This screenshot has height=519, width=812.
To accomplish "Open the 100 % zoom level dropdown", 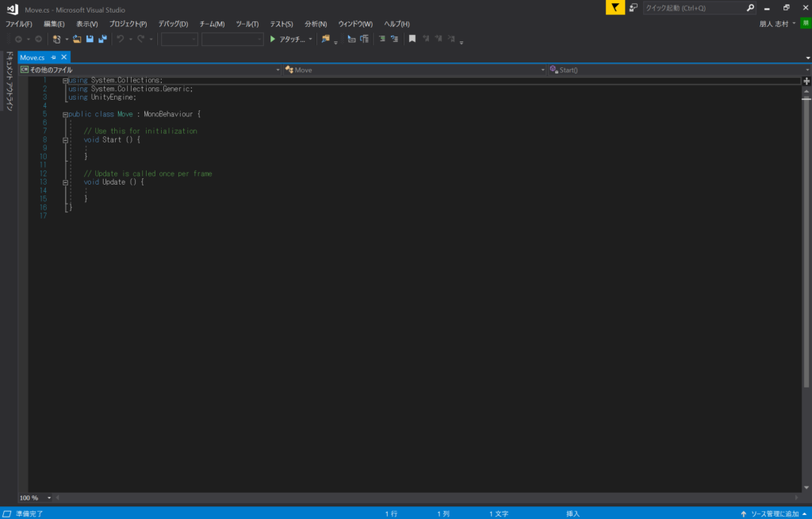I will click(x=49, y=498).
